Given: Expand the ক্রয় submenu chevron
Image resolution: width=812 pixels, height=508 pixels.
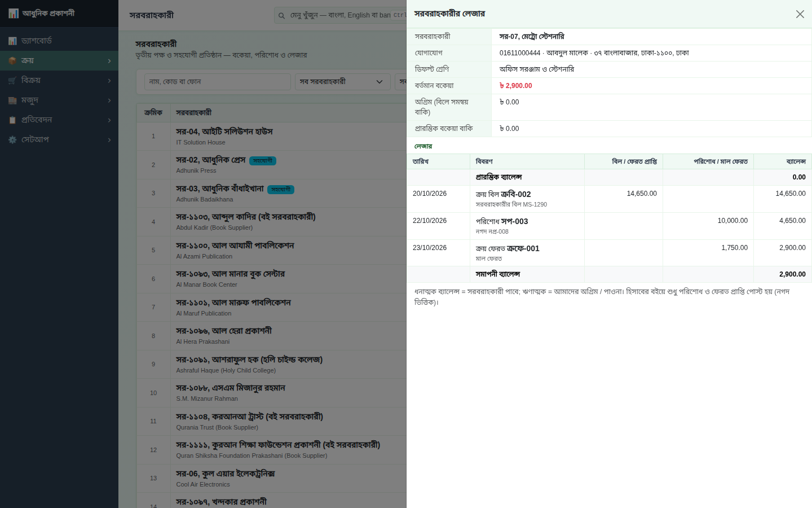Looking at the screenshot, I should pyautogui.click(x=109, y=61).
